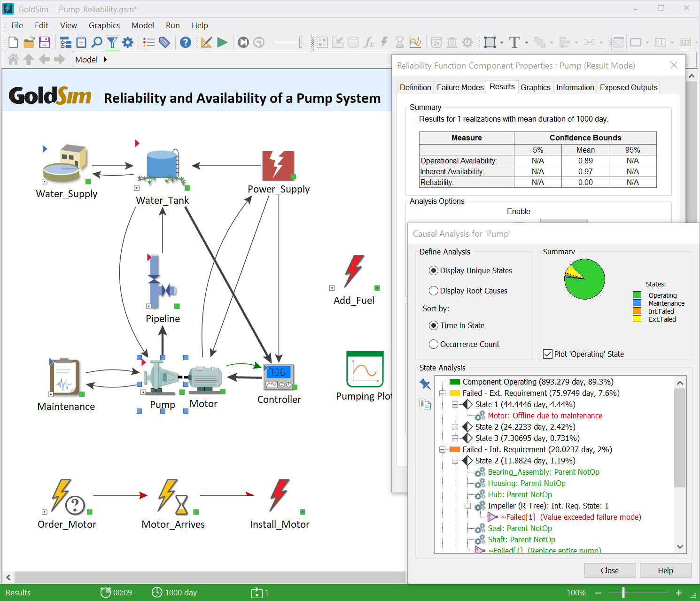
Task: Open the File menu
Action: pyautogui.click(x=17, y=25)
